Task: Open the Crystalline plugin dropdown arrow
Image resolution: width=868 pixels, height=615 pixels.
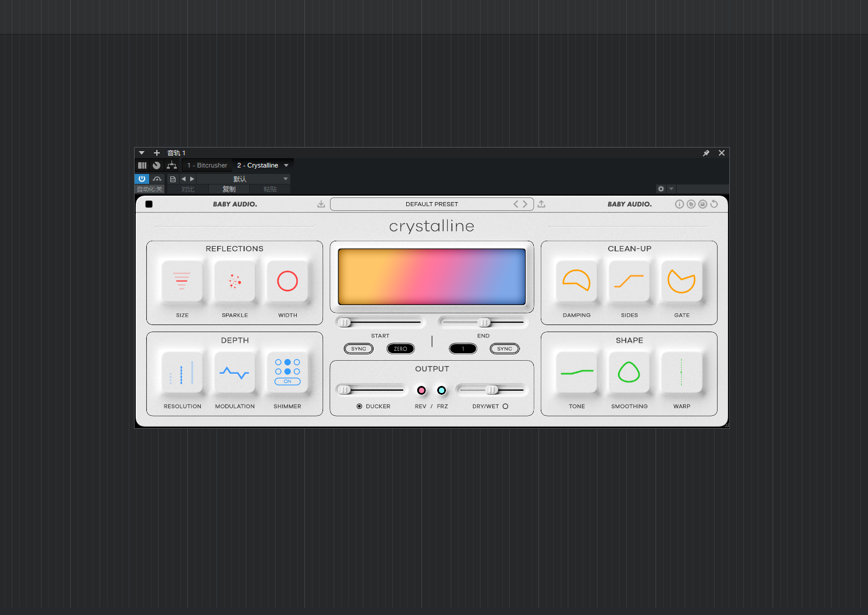Action: [286, 166]
